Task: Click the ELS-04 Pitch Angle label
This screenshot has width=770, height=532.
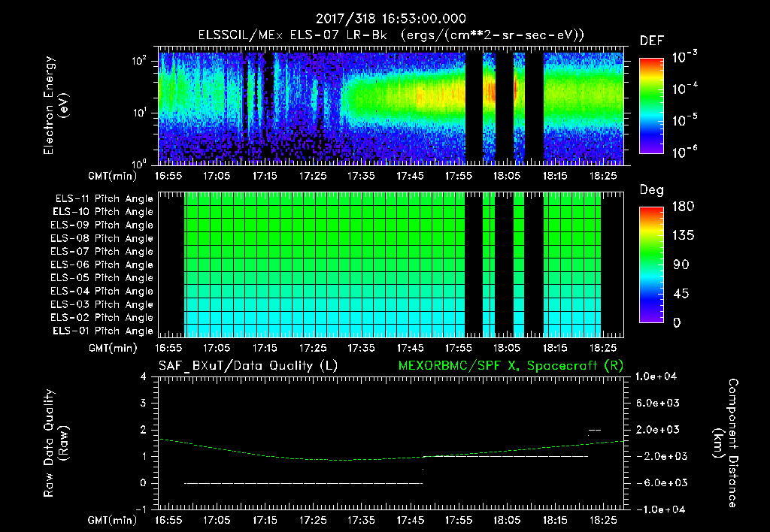Action: pos(102,291)
